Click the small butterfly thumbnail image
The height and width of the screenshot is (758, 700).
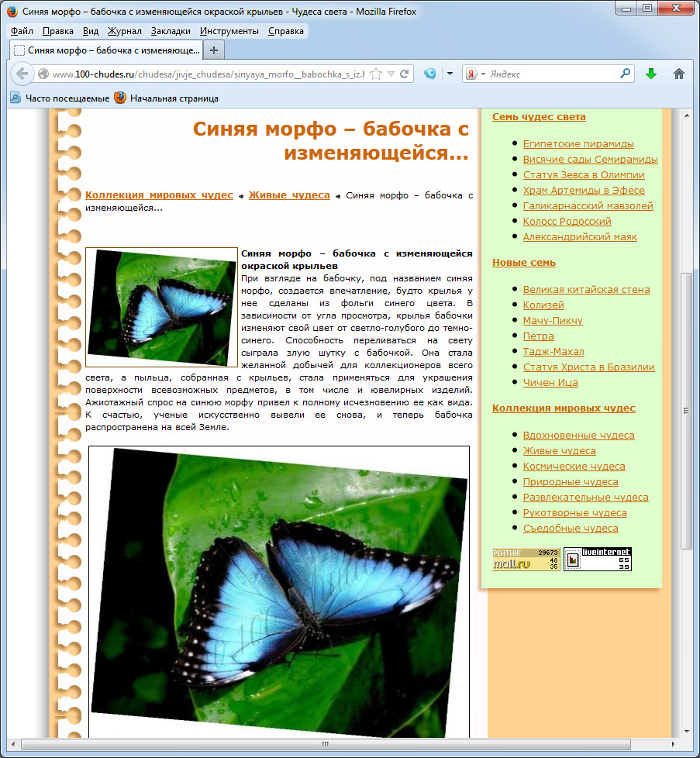(161, 307)
